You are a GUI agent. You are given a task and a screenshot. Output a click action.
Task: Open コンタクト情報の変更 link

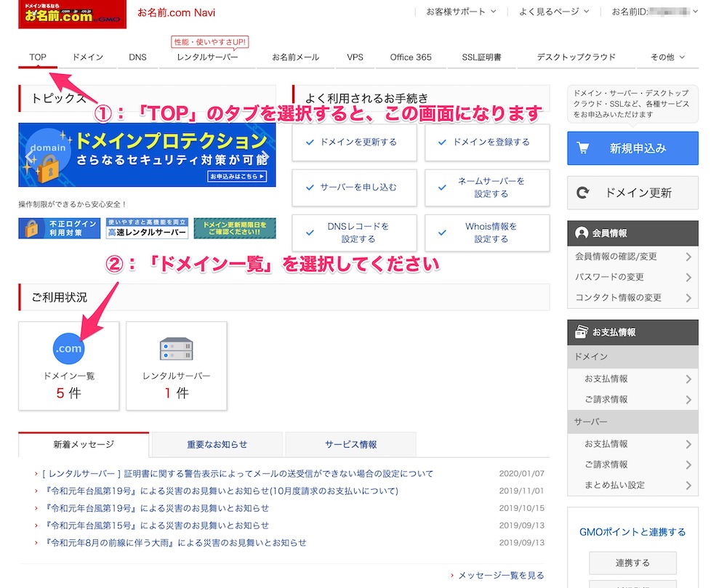pyautogui.click(x=633, y=298)
